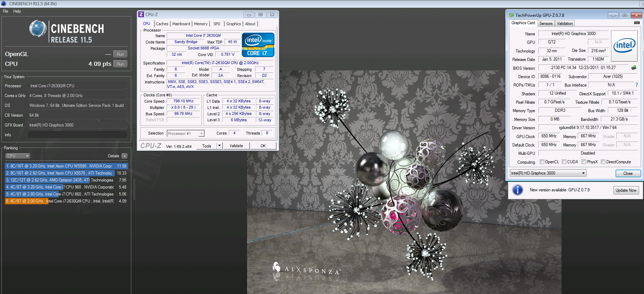Image resolution: width=644 pixels, height=294 pixels.
Task: Switch to the Mainboard tab in CPU-Z
Action: click(x=181, y=24)
